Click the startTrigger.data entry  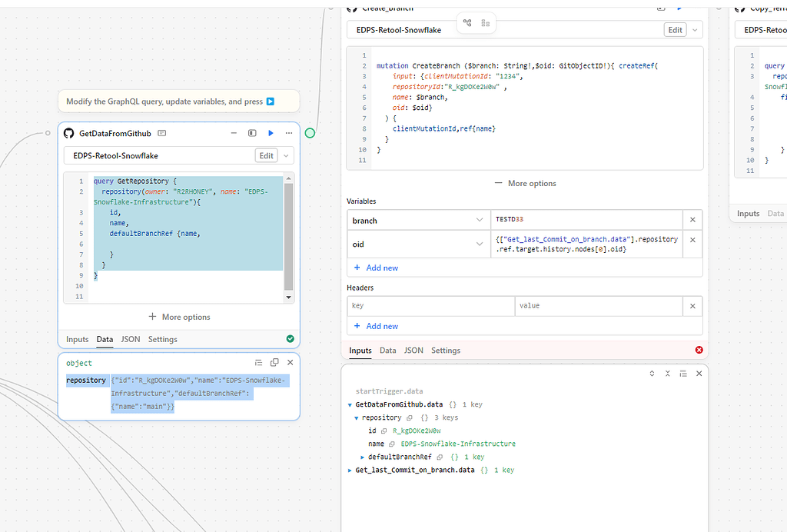click(389, 391)
